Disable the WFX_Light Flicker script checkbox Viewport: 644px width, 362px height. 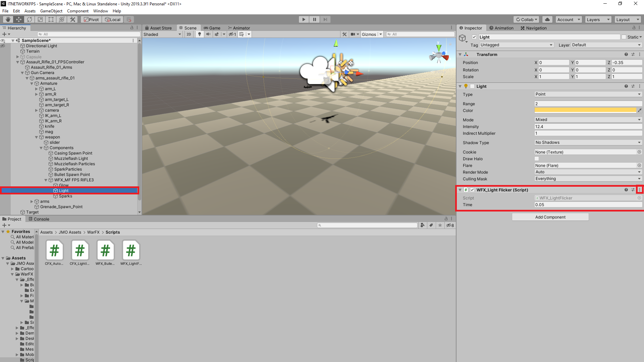tap(473, 190)
